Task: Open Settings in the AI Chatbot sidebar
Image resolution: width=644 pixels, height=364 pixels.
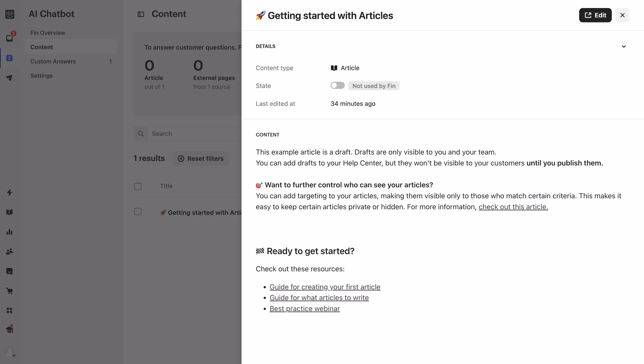Action: (41, 75)
